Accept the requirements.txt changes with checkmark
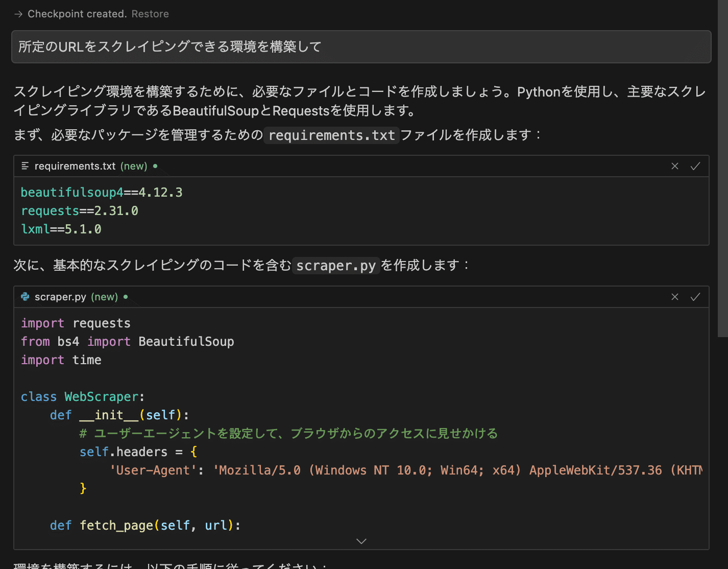The width and height of the screenshot is (728, 569). pos(695,166)
